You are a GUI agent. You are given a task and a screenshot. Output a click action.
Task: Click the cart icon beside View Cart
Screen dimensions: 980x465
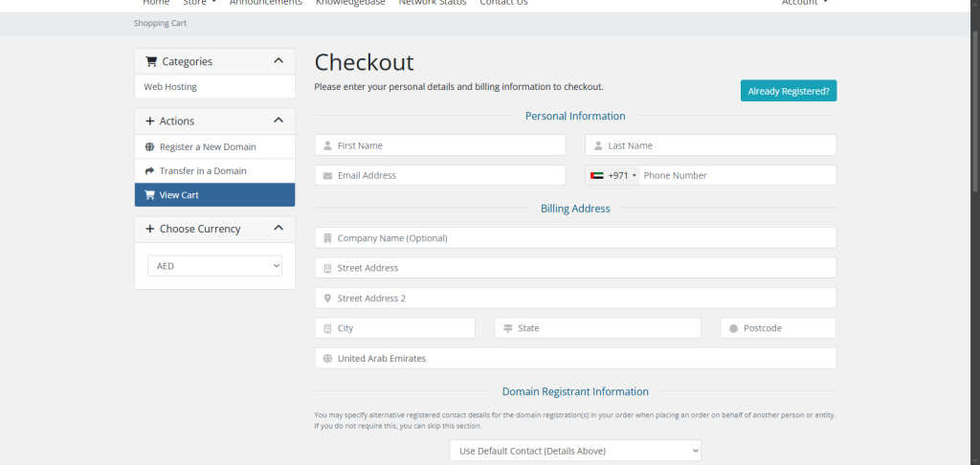tap(149, 195)
